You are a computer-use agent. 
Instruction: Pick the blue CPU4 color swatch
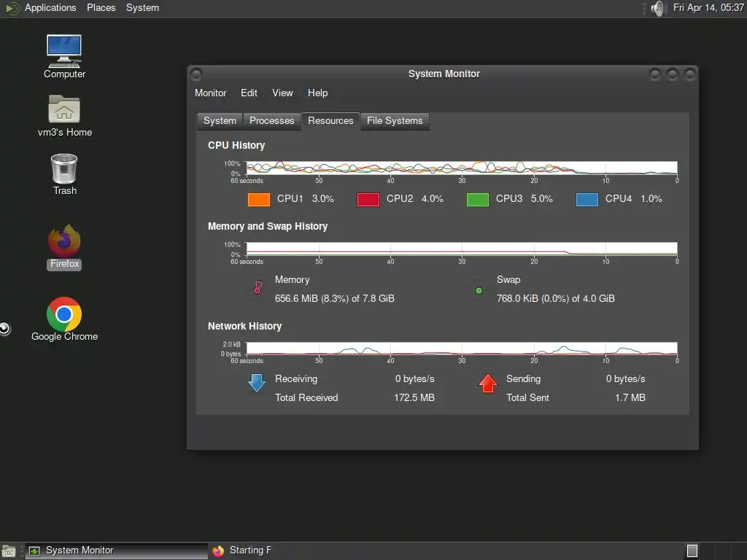point(587,200)
